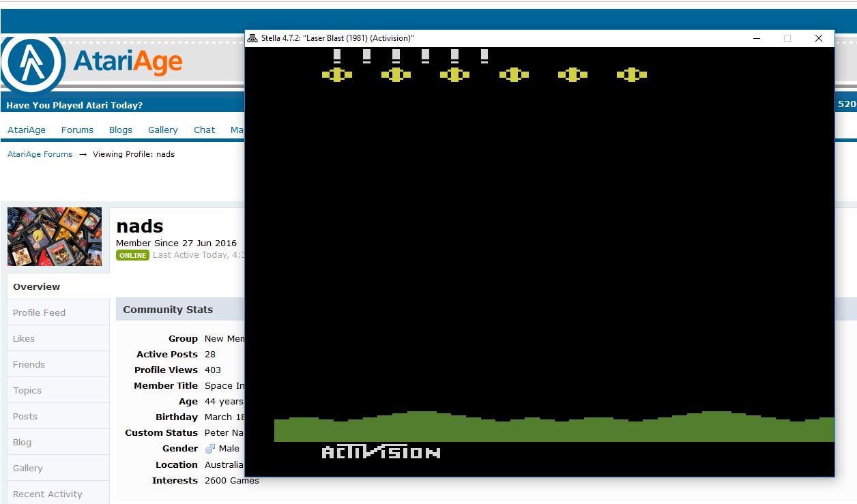Select Gallery in the top navigation bar

pyautogui.click(x=163, y=130)
